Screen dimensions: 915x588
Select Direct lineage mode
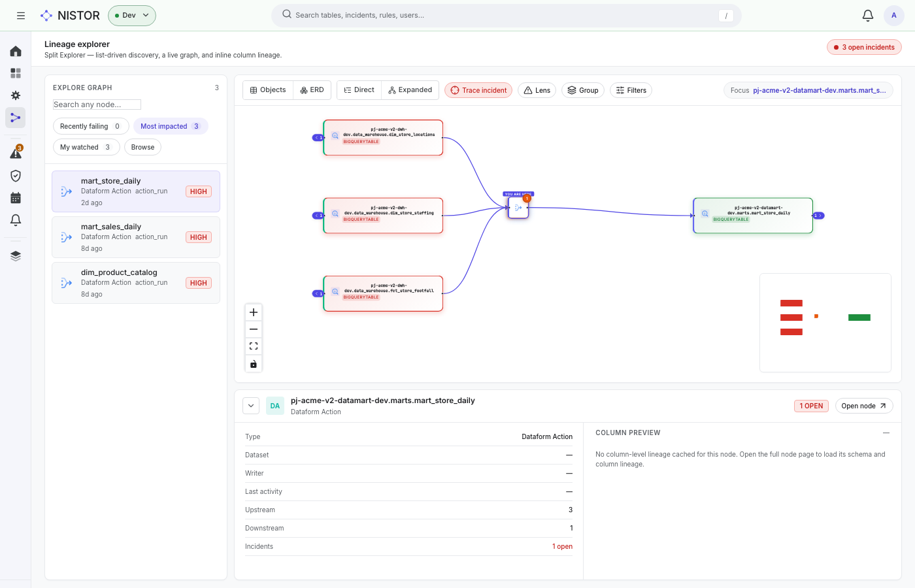click(359, 90)
